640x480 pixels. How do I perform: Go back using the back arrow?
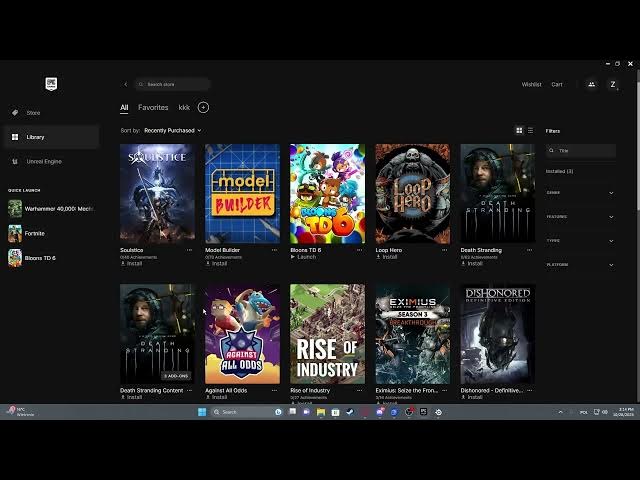coord(126,84)
